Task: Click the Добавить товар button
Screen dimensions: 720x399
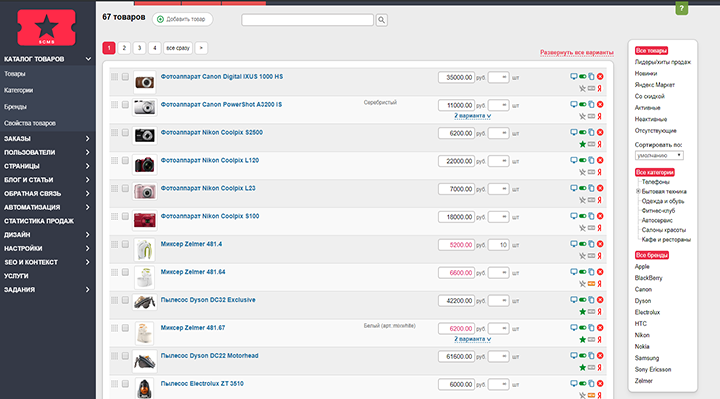Action: tap(182, 19)
